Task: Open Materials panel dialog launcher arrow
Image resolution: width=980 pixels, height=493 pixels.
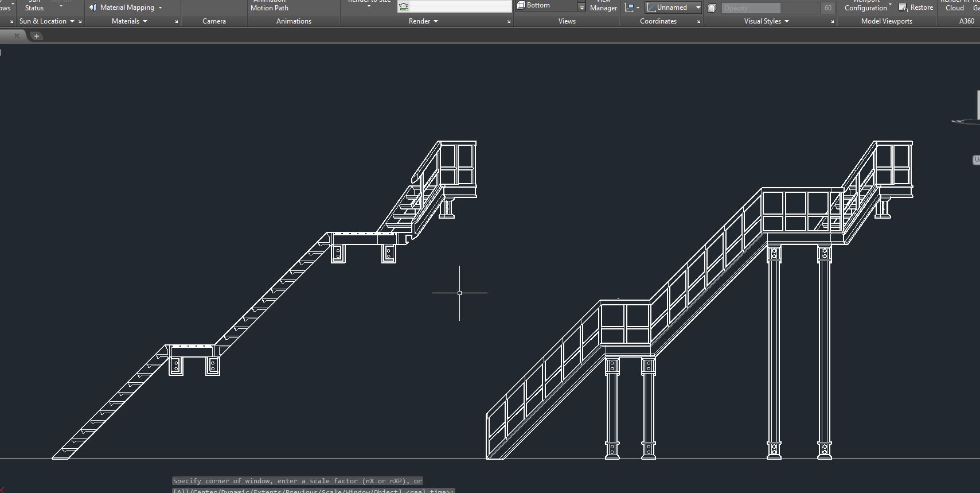Action: (x=176, y=22)
